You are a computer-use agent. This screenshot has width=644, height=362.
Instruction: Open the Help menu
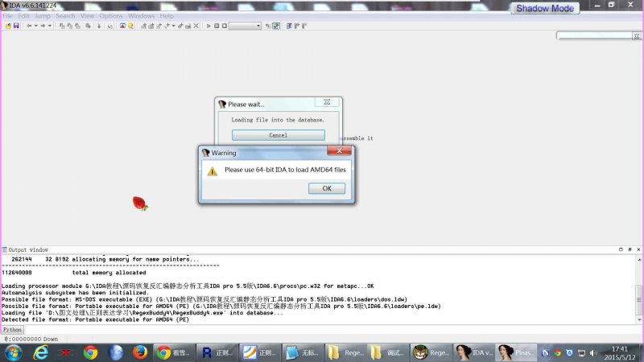167,16
